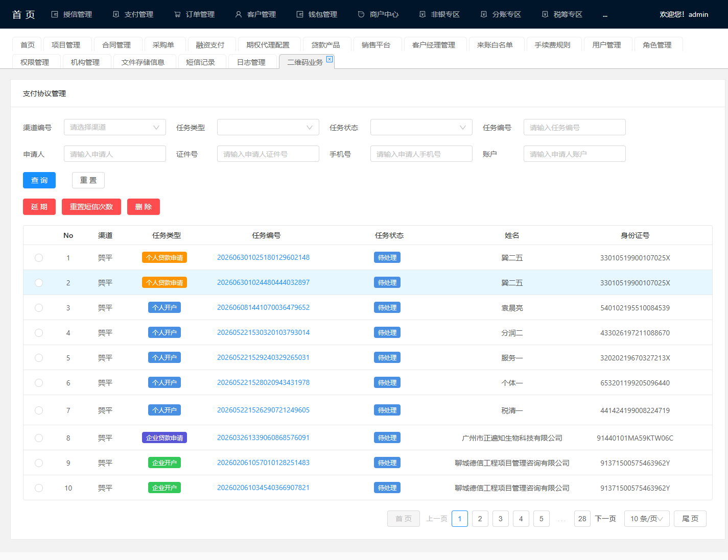The image size is (728, 560).
Task: Click the 商户中心 icon in top navigation
Action: [x=361, y=14]
